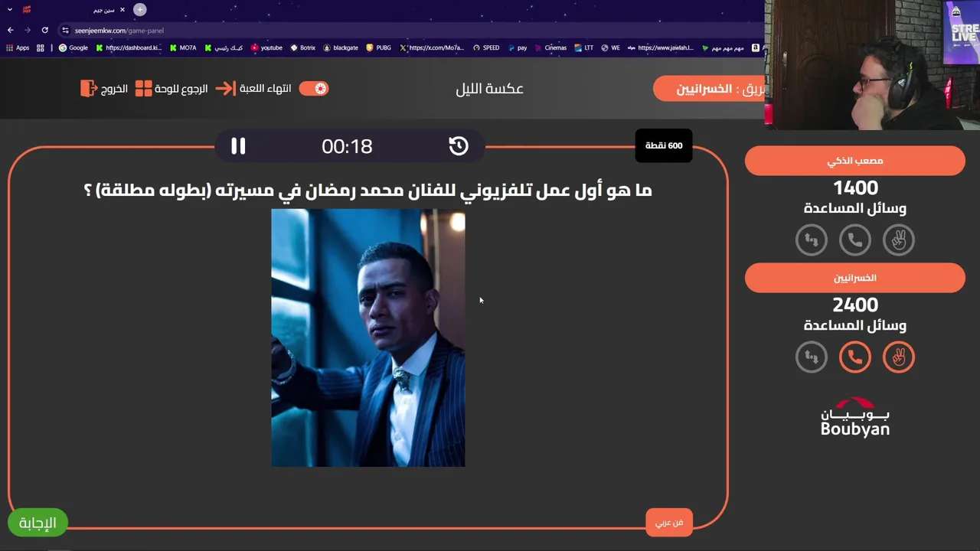Close the سين جيم browser tab
The width and height of the screenshot is (980, 551).
122,10
